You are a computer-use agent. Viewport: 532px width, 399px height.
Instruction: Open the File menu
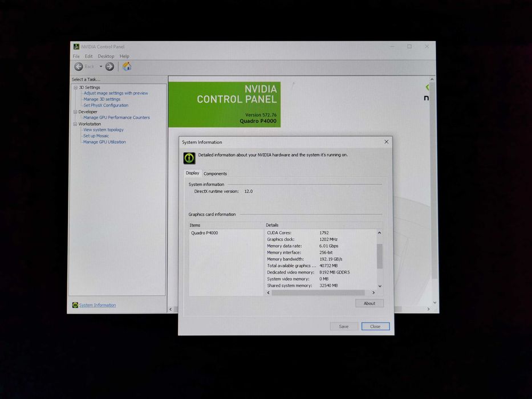click(76, 56)
